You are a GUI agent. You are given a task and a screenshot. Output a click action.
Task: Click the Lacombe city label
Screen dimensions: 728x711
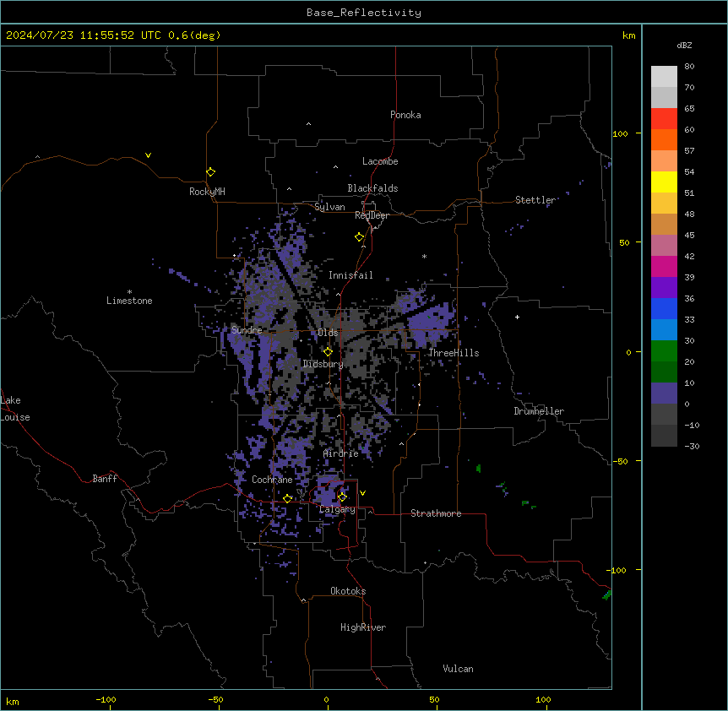point(380,161)
